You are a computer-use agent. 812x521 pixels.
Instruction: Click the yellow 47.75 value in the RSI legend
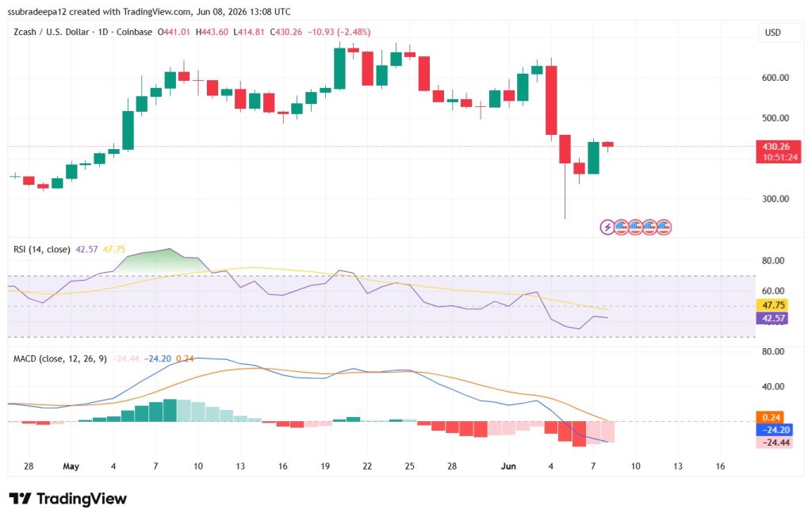click(114, 249)
